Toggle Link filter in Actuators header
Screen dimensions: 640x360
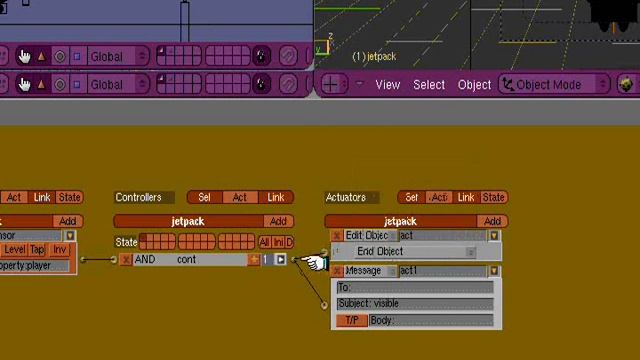466,198
